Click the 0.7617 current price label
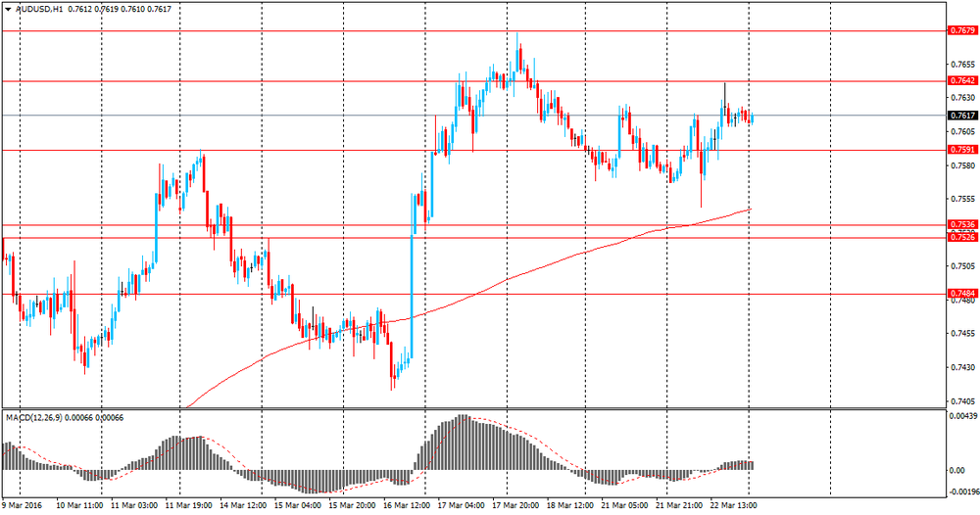Viewport: 980px width, 515px height. click(x=963, y=116)
